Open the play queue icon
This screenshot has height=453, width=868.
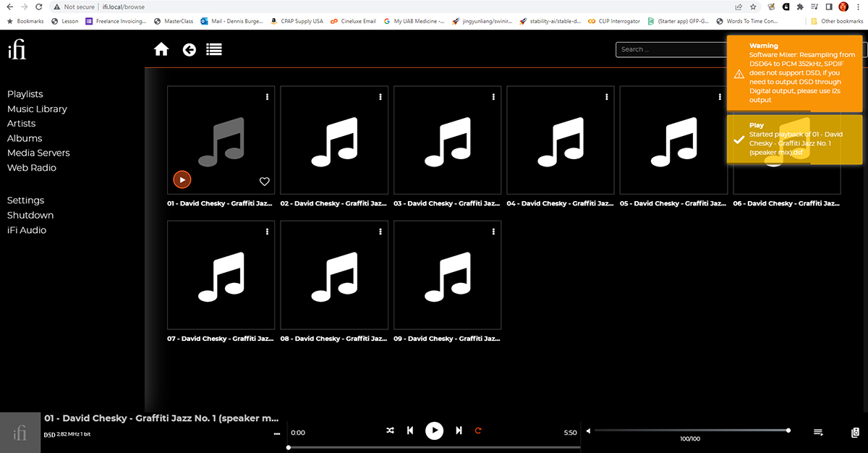[818, 432]
